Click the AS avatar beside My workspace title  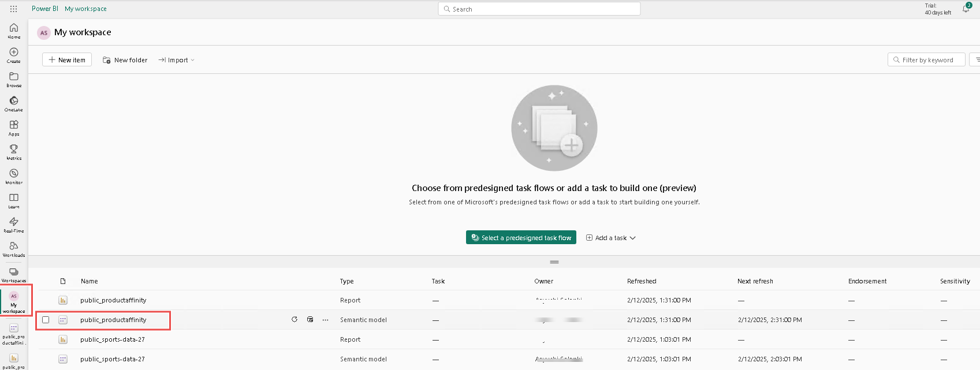click(44, 33)
